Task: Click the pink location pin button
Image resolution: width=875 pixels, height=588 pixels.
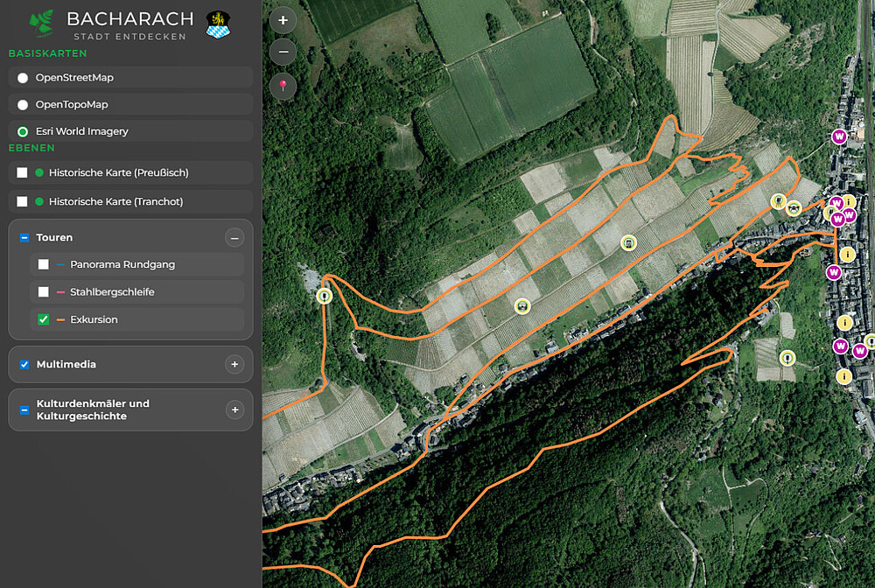Action: (x=283, y=86)
